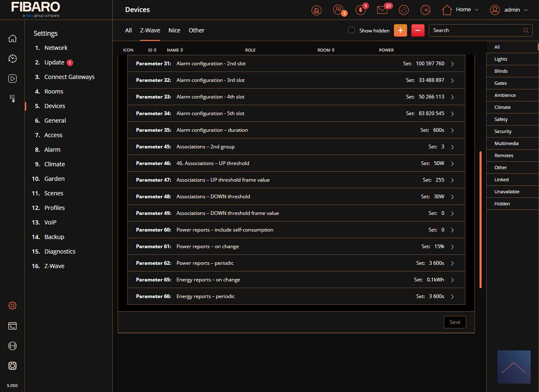This screenshot has width=539, height=392.
Task: Click the orange plus add device button
Action: coord(400,30)
